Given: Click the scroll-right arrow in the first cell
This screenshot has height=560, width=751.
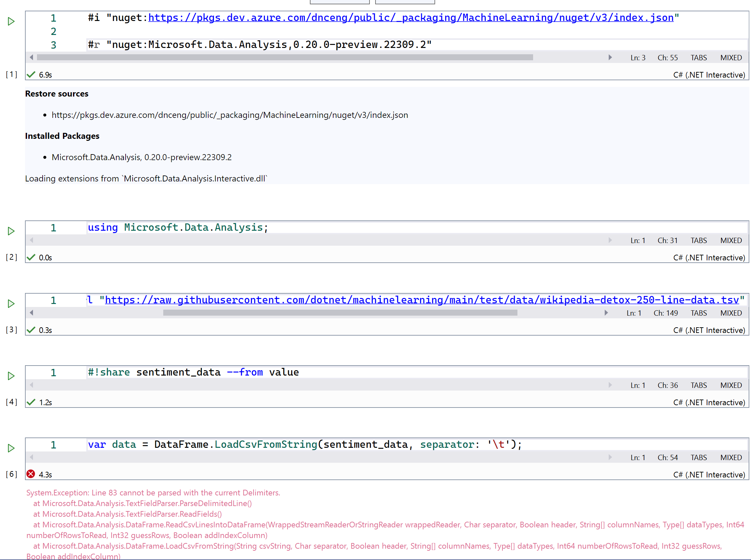Looking at the screenshot, I should click(x=610, y=57).
